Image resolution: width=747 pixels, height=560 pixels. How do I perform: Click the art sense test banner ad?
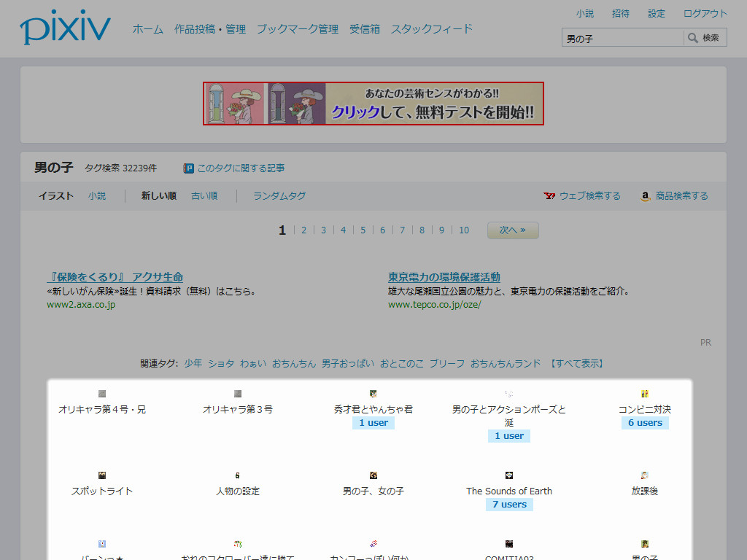pyautogui.click(x=373, y=104)
